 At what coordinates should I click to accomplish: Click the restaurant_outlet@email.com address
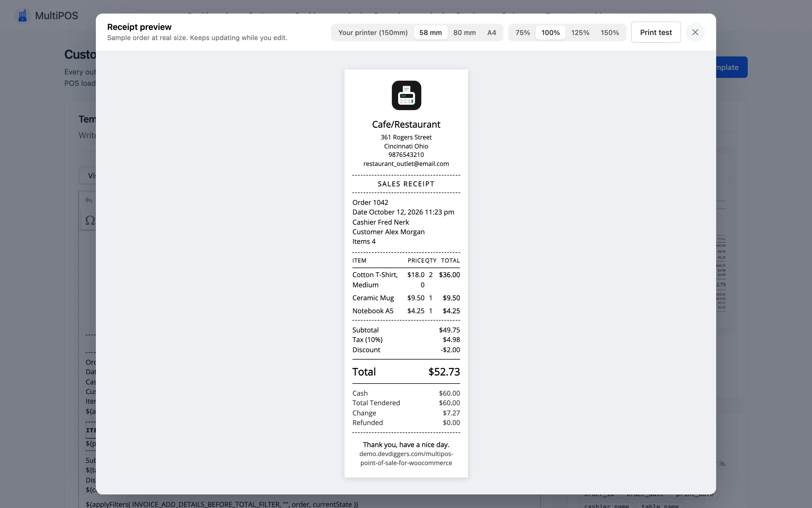click(406, 164)
